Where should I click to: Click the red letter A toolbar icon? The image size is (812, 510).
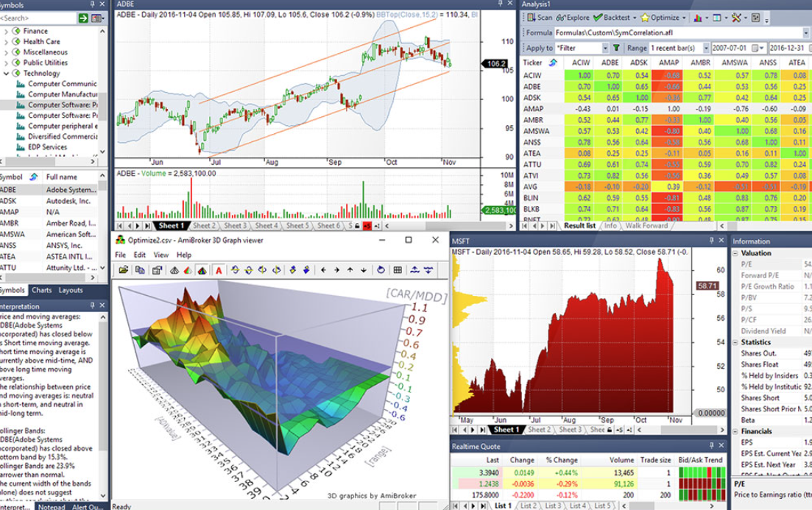(219, 270)
